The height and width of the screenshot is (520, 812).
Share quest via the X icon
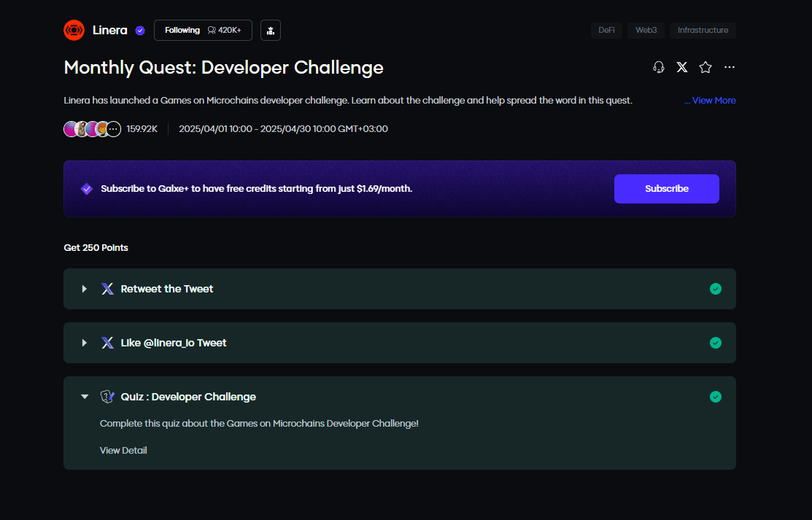click(x=682, y=67)
